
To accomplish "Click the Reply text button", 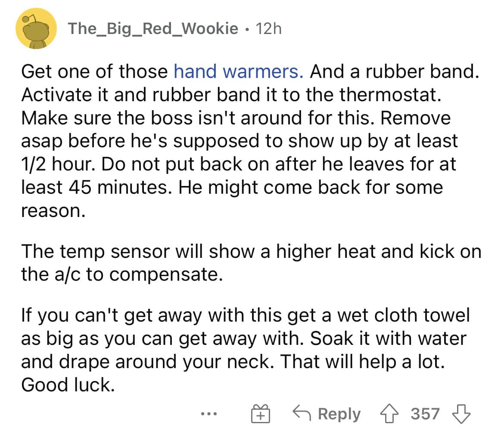I will [x=339, y=414].
